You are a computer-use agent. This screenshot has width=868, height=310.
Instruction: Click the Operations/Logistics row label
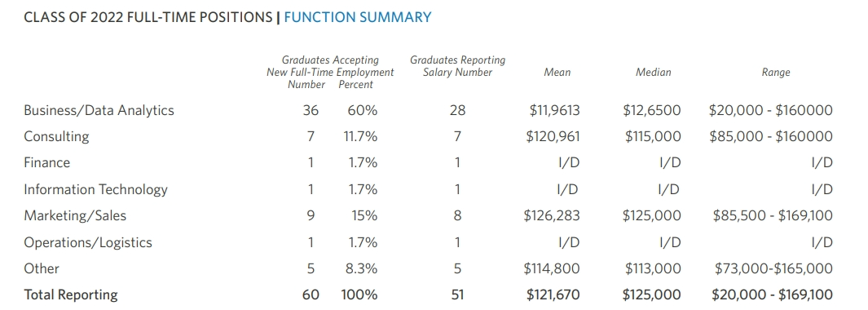pos(88,242)
